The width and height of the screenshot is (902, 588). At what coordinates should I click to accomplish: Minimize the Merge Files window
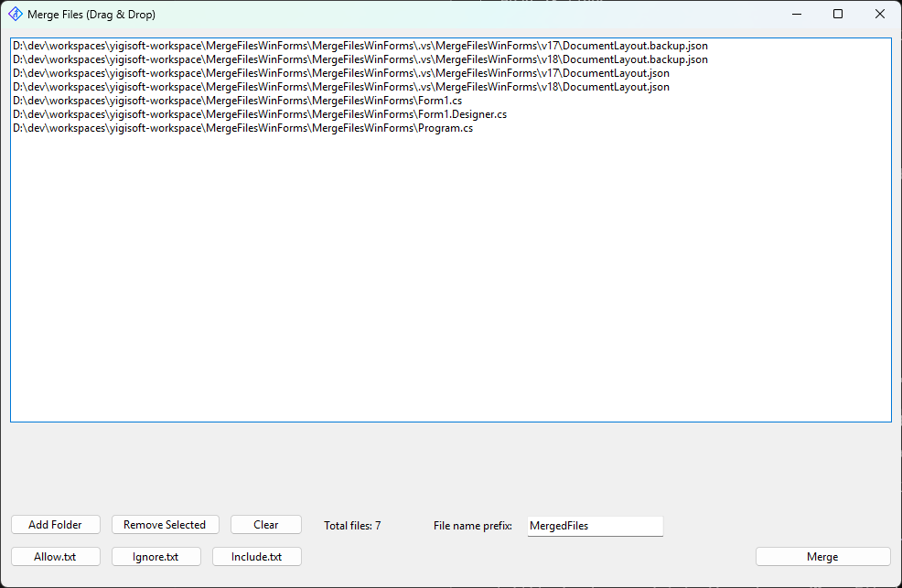tap(795, 14)
